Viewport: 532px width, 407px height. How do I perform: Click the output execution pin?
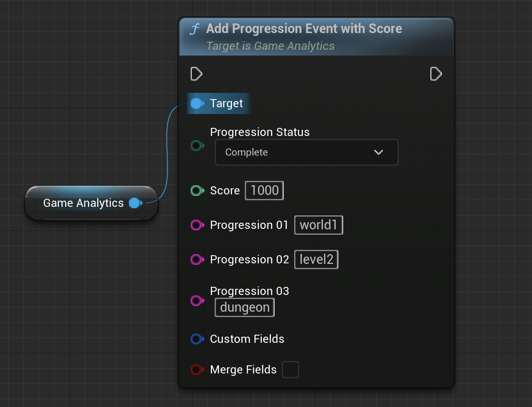tap(436, 74)
